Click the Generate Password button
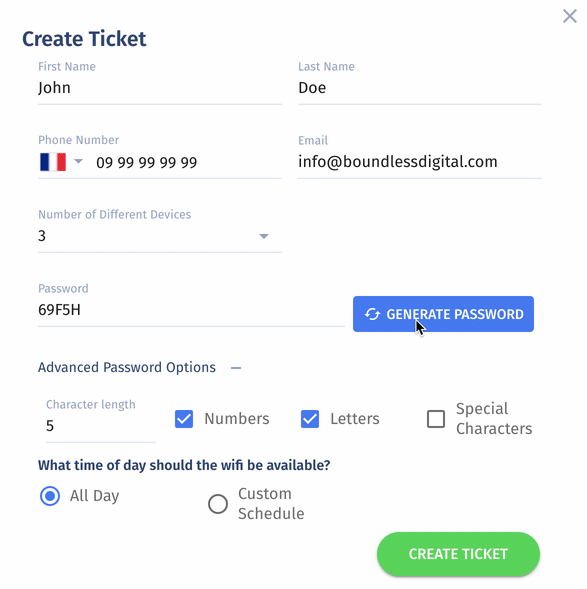The height and width of the screenshot is (589, 587). [443, 314]
